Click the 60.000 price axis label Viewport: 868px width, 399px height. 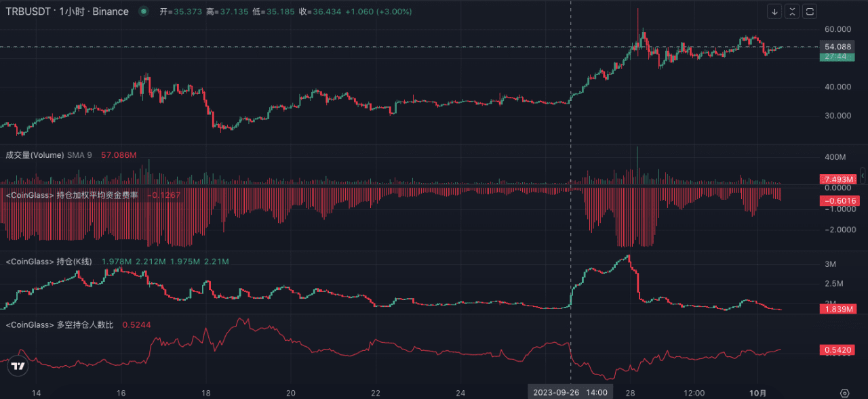pyautogui.click(x=837, y=29)
